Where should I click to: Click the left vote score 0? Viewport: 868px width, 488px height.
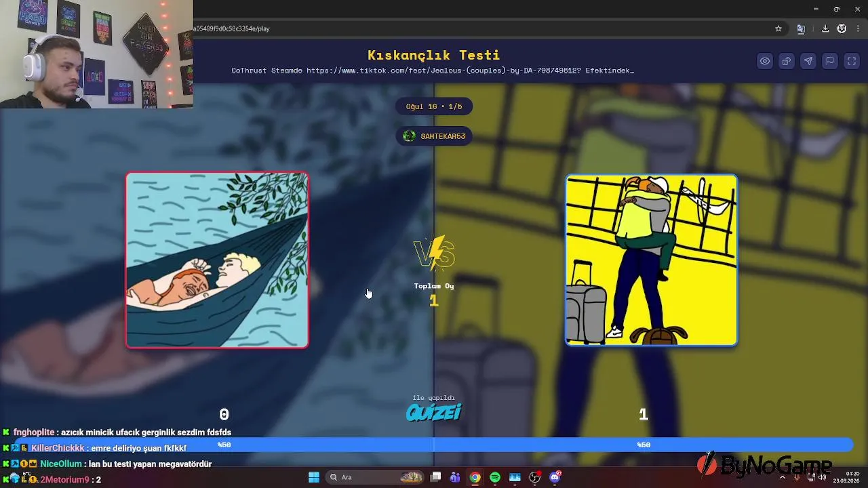tap(224, 414)
